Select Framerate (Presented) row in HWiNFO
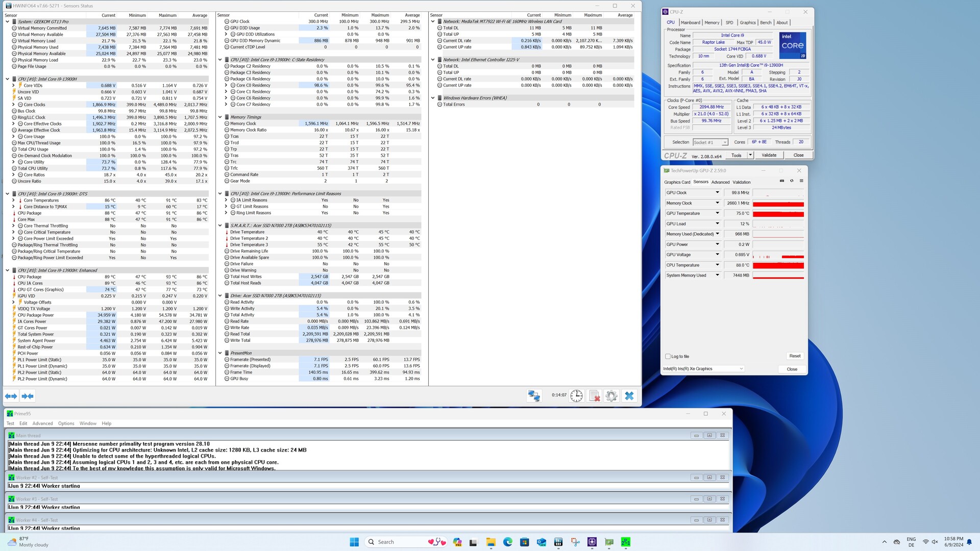The width and height of the screenshot is (980, 551). [323, 360]
